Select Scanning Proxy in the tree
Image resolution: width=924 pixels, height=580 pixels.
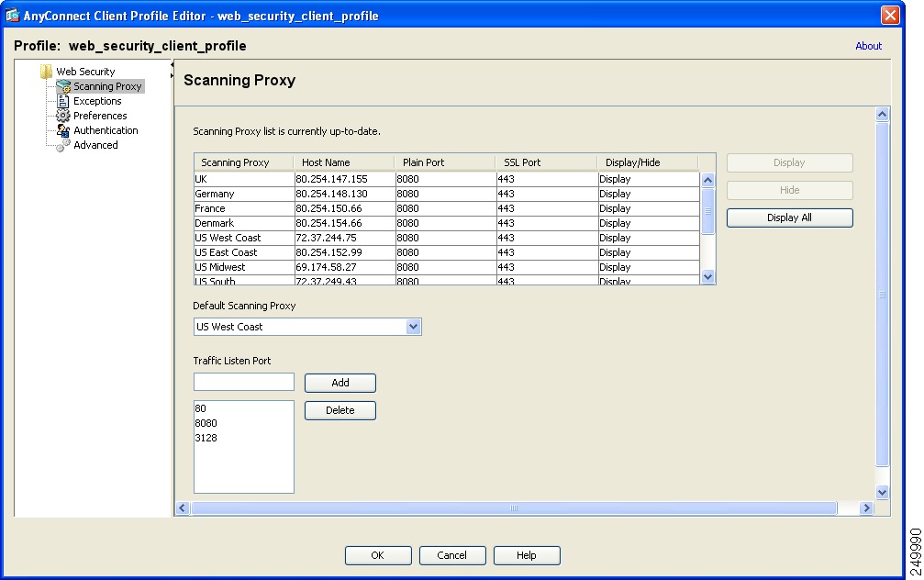[107, 86]
